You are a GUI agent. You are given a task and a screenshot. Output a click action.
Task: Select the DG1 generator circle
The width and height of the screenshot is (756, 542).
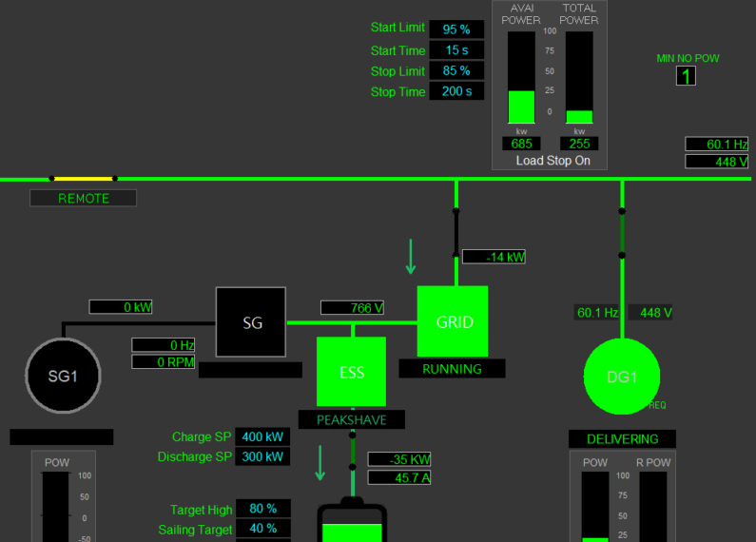click(x=622, y=377)
